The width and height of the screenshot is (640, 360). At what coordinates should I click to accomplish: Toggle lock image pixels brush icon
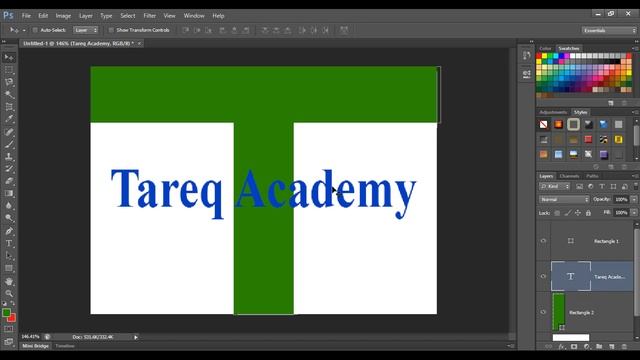pos(568,213)
